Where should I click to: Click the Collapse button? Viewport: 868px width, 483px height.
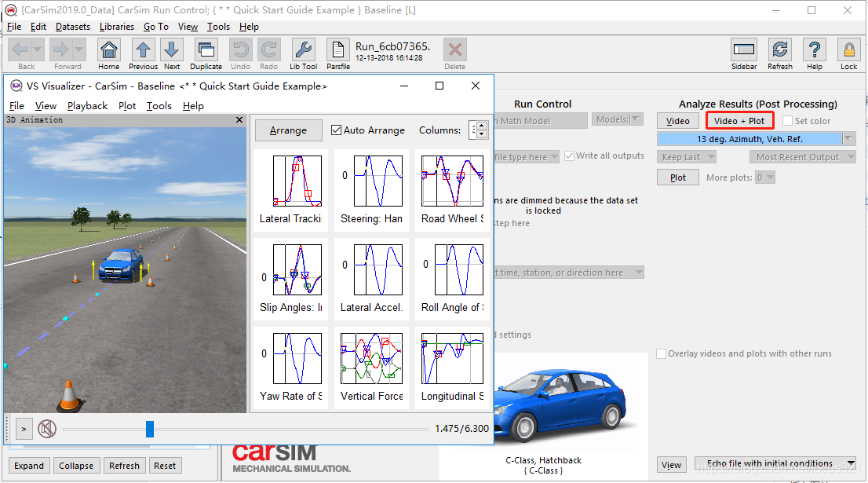(76, 466)
